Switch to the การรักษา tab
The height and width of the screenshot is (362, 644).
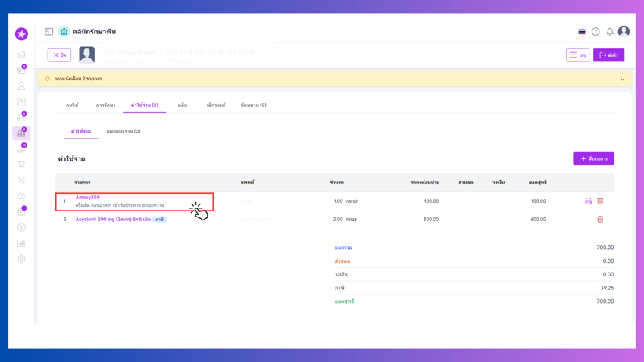click(105, 105)
